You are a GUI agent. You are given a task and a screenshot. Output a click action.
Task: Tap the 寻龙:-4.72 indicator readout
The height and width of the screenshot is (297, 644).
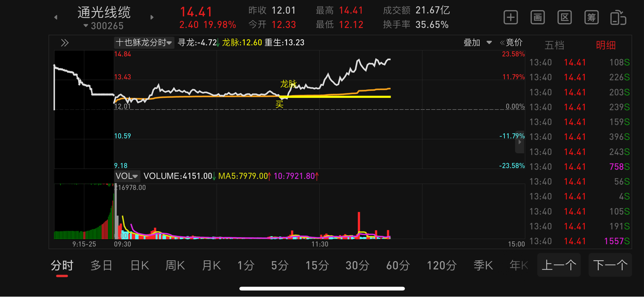pos(198,42)
